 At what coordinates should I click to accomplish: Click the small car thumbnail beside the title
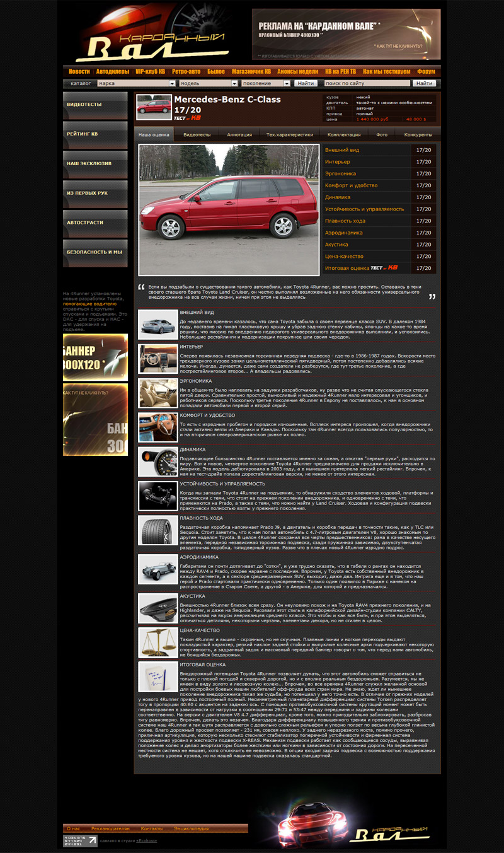tap(154, 108)
